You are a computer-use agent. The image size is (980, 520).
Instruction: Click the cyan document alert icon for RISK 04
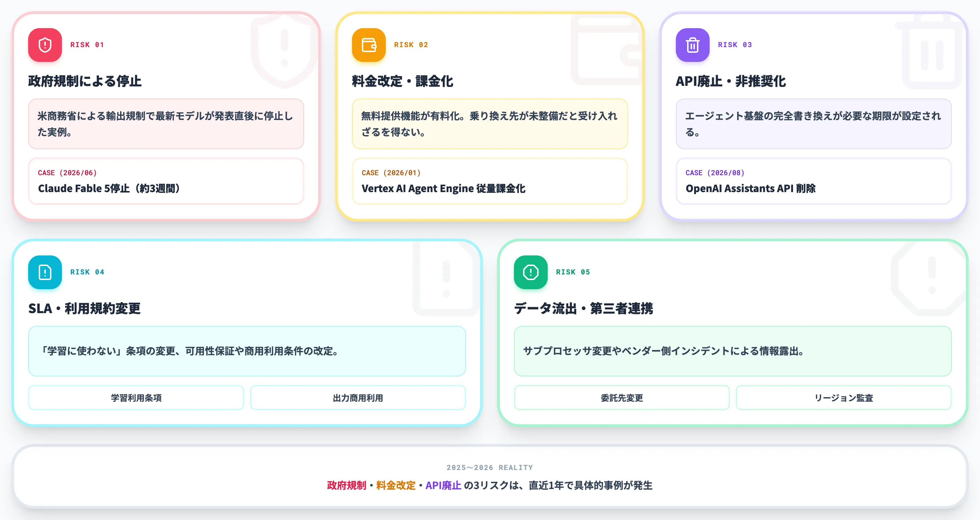45,272
